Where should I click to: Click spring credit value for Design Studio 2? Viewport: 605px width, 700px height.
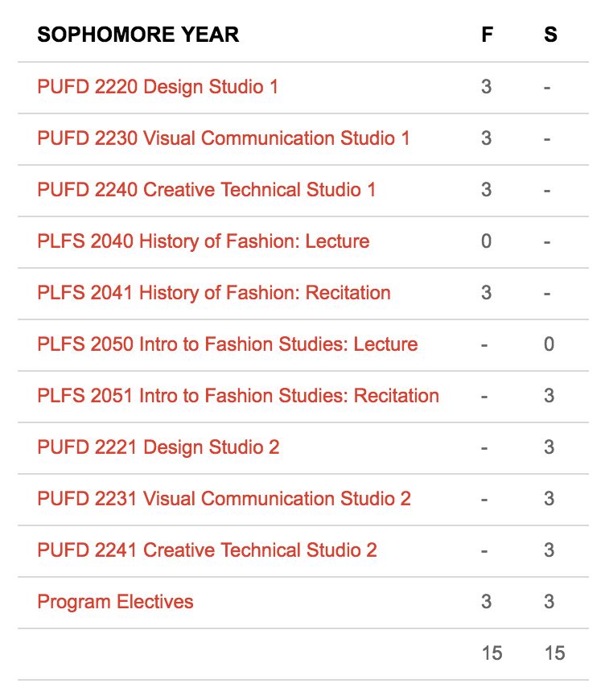[549, 447]
